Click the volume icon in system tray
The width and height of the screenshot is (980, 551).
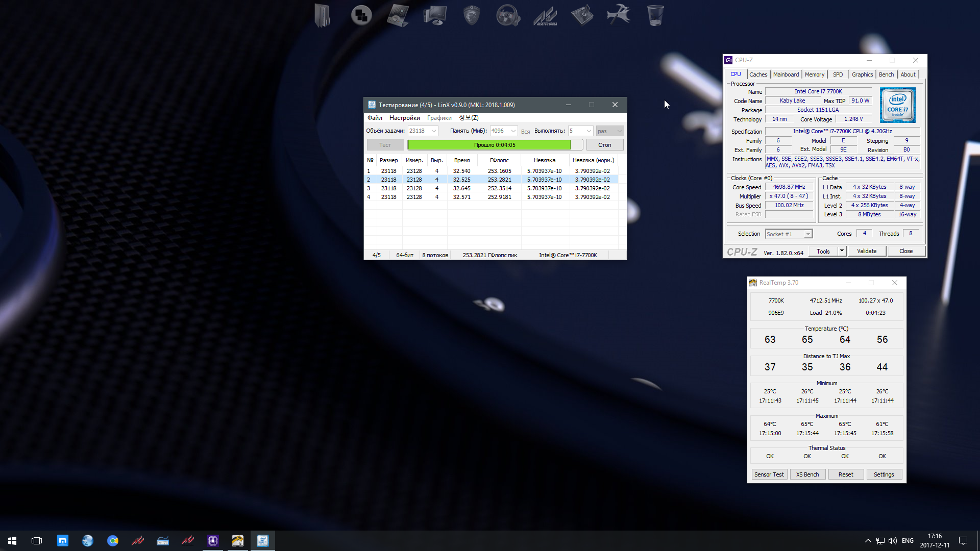pos(893,541)
